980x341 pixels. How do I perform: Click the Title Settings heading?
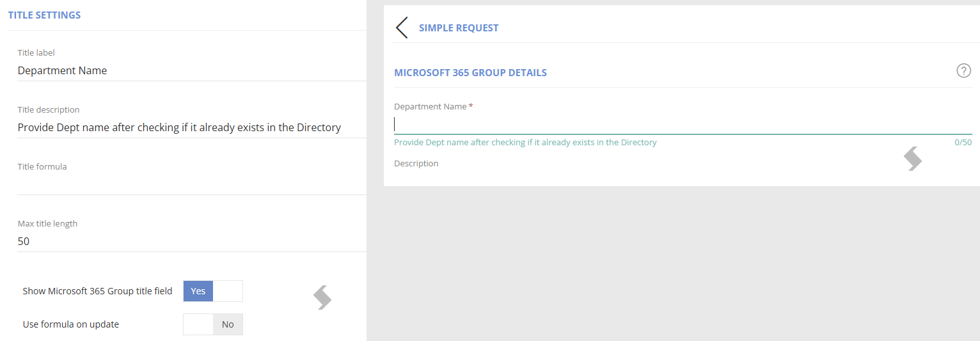[x=44, y=15]
